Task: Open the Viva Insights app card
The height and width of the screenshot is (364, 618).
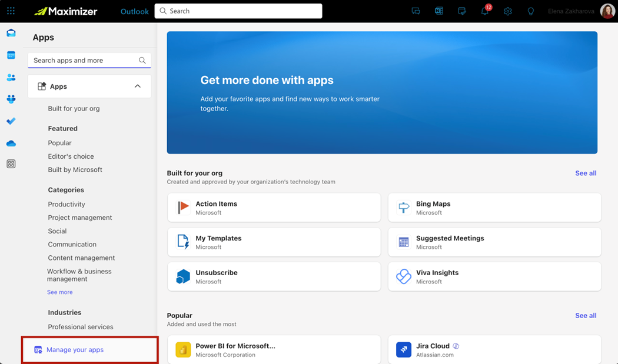Action: tap(494, 276)
